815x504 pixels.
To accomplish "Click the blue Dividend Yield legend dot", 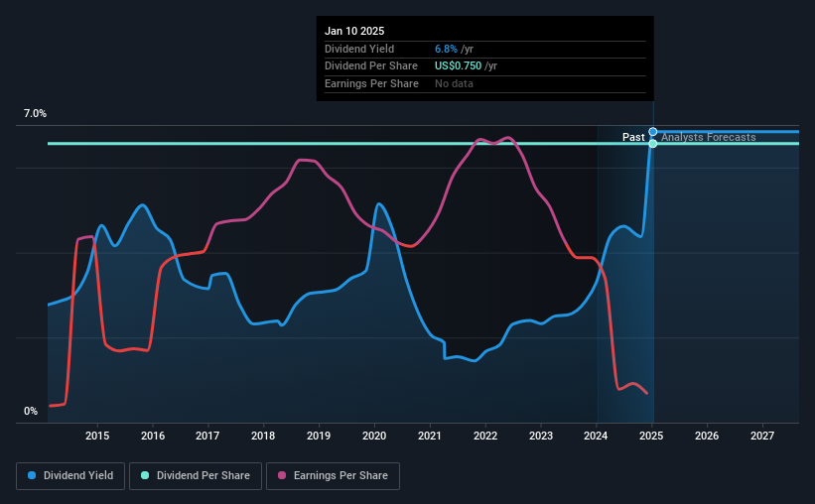I will pyautogui.click(x=32, y=475).
